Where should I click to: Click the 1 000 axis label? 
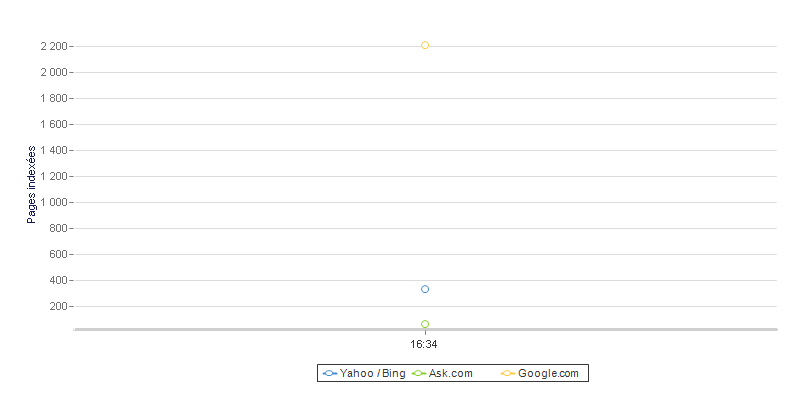[54, 203]
